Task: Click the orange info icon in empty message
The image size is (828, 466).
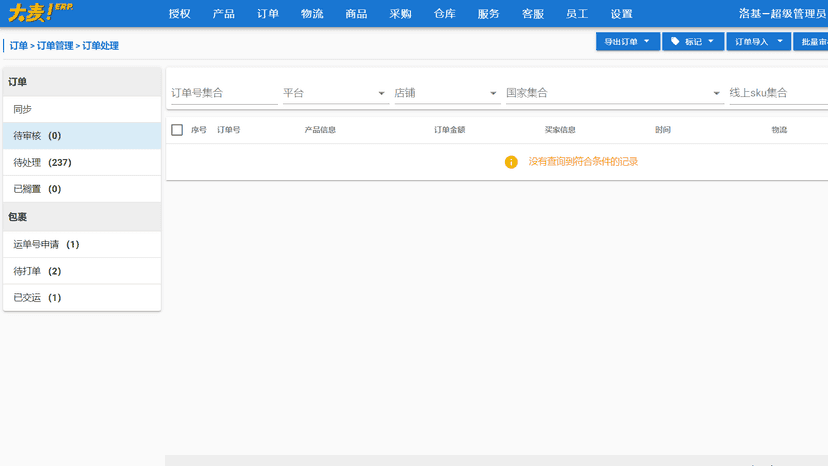Action: [x=511, y=162]
